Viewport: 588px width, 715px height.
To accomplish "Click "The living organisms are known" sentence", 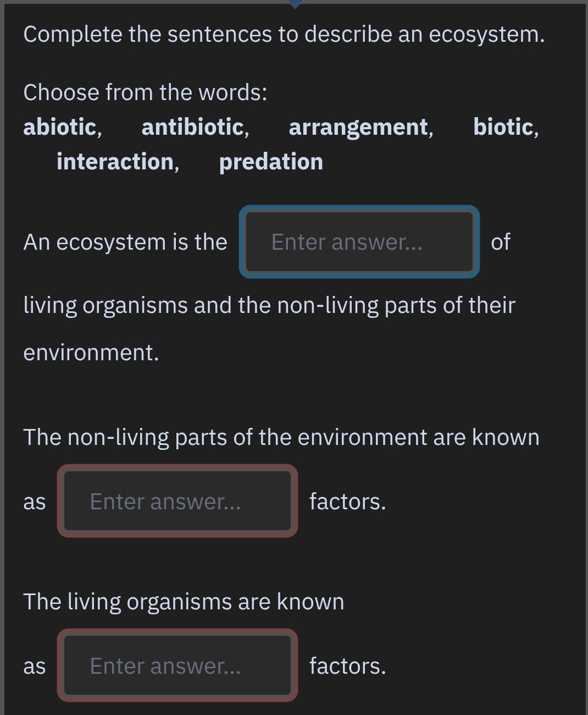I will coord(184,602).
